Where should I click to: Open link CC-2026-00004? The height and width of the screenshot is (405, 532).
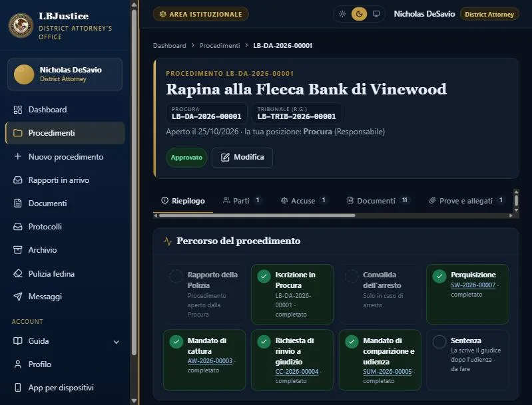[297, 372]
